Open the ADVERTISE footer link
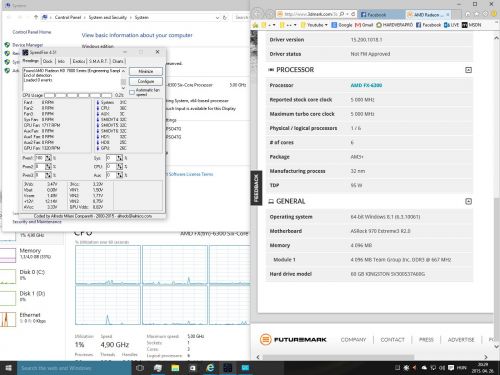This screenshot has width=500, height=375. point(461,340)
